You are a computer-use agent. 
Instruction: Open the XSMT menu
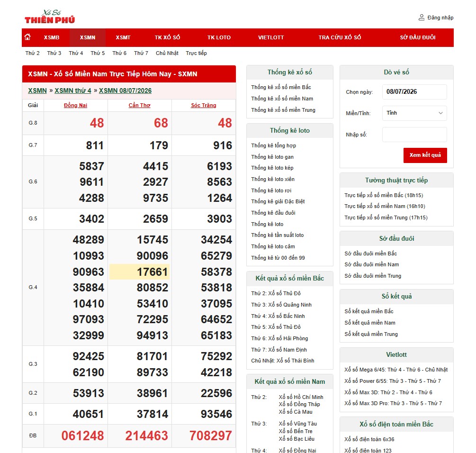pos(123,37)
